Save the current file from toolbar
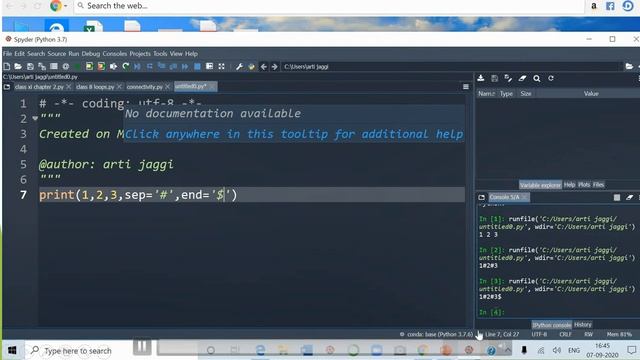The height and width of the screenshot is (360, 640). 30,66
